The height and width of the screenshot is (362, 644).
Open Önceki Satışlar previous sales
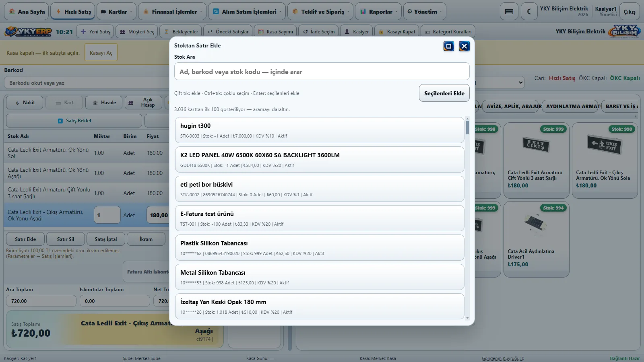[x=228, y=31]
